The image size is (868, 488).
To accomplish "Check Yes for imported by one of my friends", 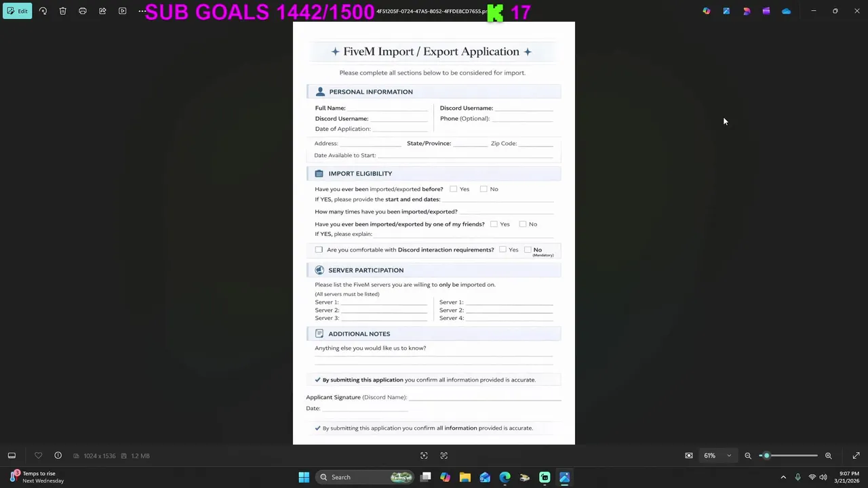I will coord(494,224).
